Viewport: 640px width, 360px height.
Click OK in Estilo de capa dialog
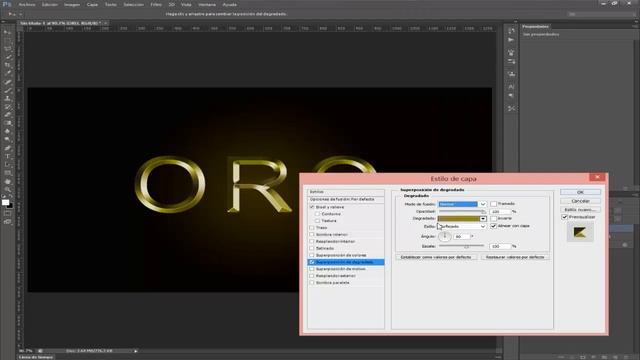(x=580, y=192)
